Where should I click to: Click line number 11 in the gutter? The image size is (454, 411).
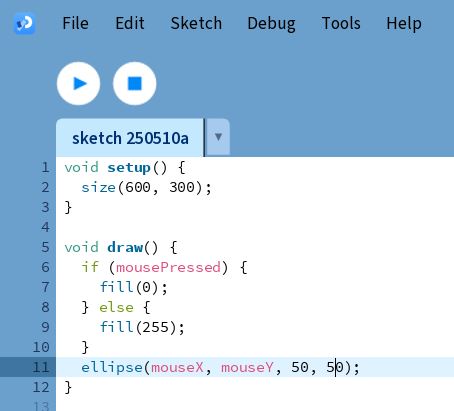click(41, 367)
